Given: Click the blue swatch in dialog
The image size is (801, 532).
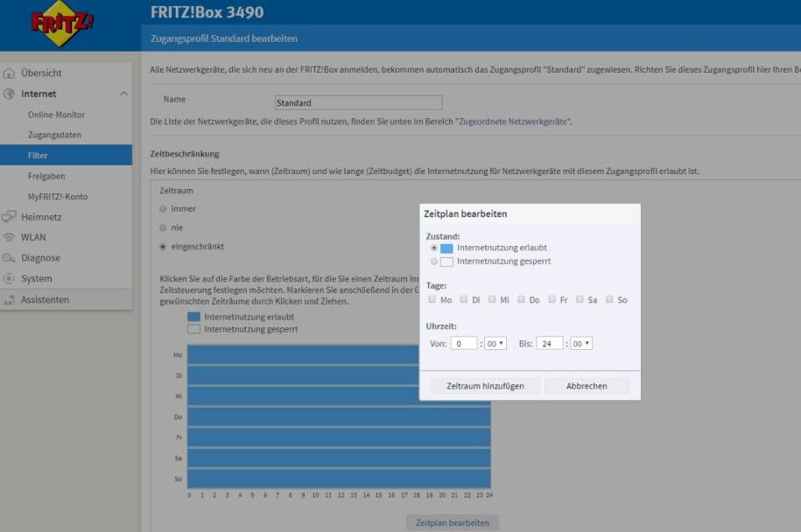Looking at the screenshot, I should click(x=446, y=248).
